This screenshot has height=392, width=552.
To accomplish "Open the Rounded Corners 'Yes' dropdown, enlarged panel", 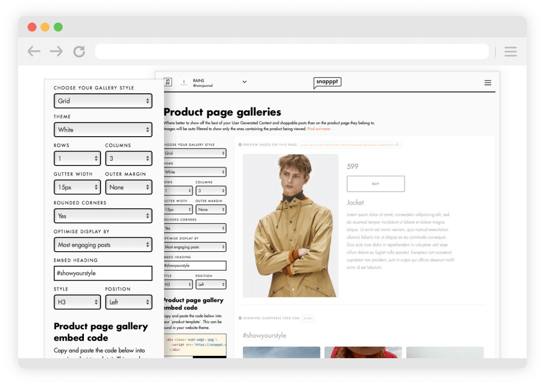I will (103, 216).
